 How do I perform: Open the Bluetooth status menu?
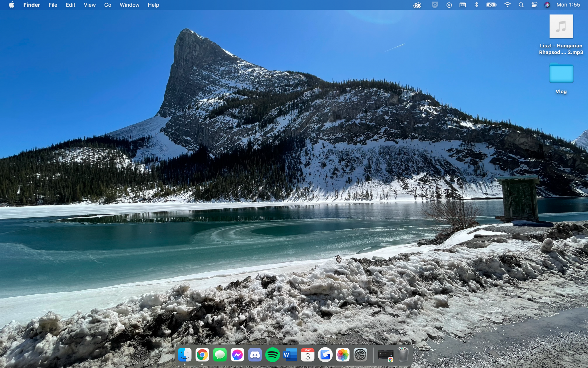click(476, 5)
